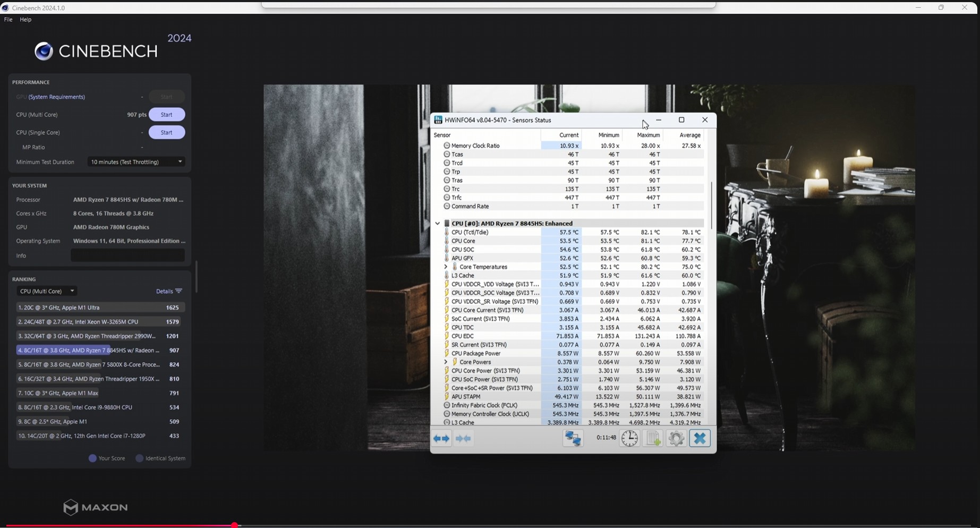Select ranking entry Intel Xeon W-3265M CPU
Viewport: 980px width, 528px height.
[x=100, y=322]
